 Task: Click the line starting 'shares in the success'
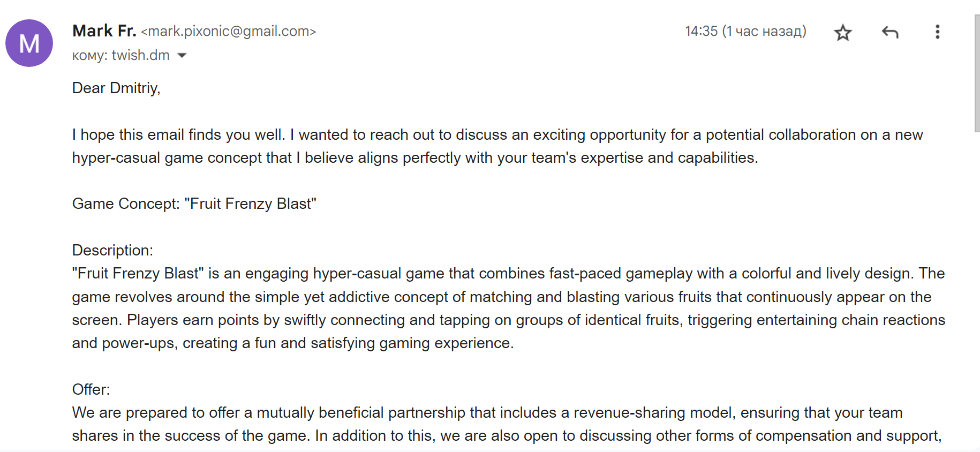click(x=507, y=436)
